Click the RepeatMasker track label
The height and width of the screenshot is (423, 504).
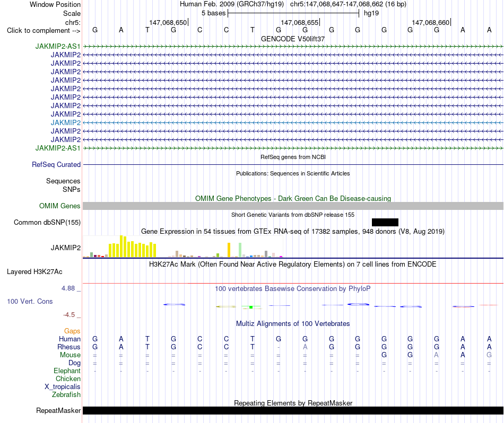point(58,410)
